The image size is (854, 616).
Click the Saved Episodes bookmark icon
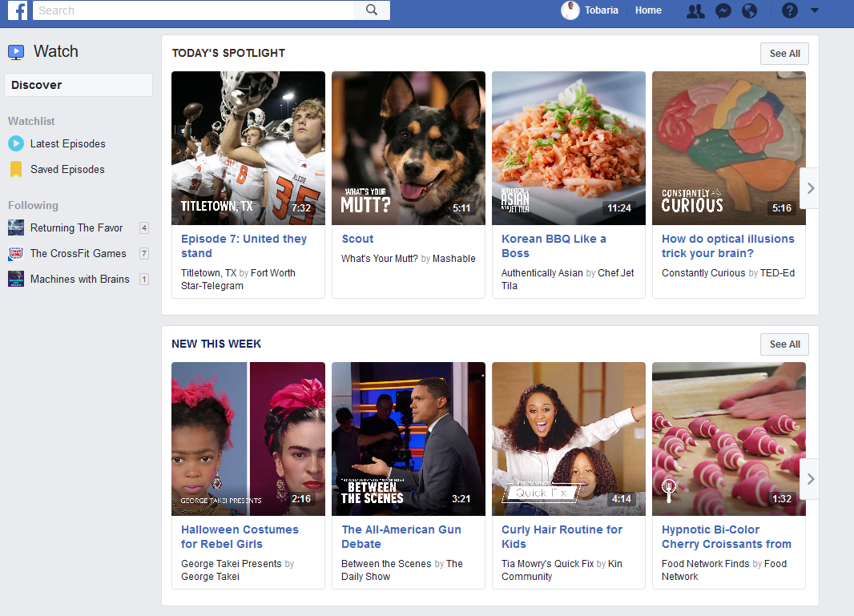(x=16, y=169)
